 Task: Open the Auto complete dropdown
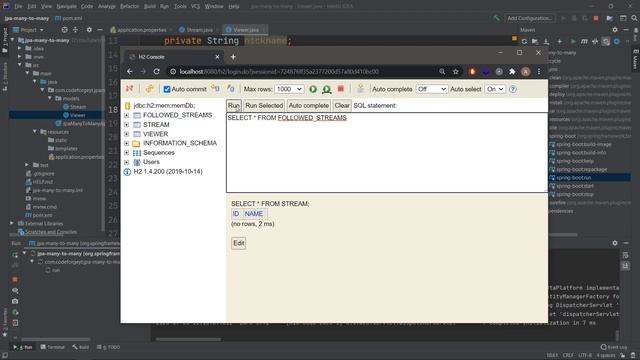431,89
